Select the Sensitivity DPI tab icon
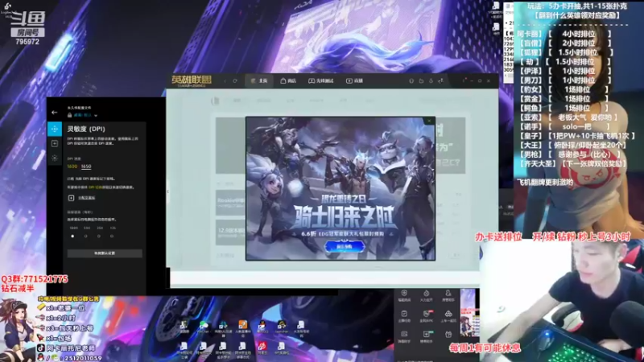The width and height of the screenshot is (644, 362). tap(55, 129)
